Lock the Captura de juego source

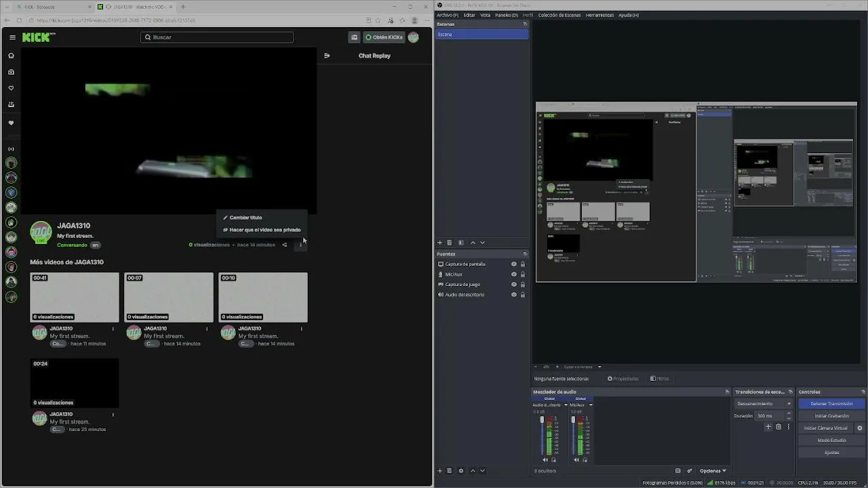click(522, 285)
